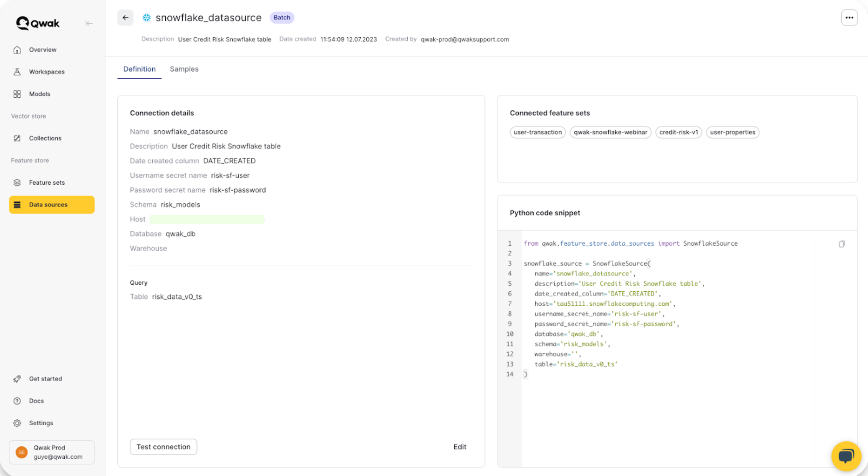
Task: Click the GE user avatar
Action: (x=22, y=452)
